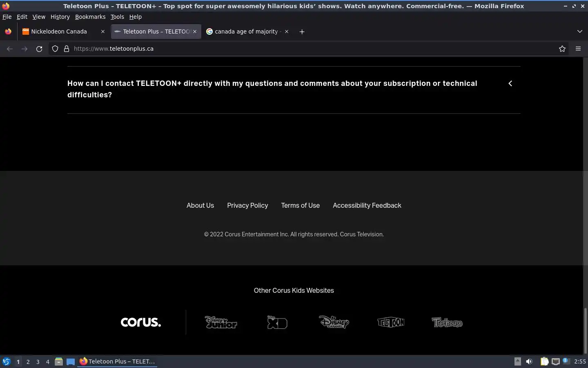
Task: Bookmark this page with the star
Action: point(562,49)
